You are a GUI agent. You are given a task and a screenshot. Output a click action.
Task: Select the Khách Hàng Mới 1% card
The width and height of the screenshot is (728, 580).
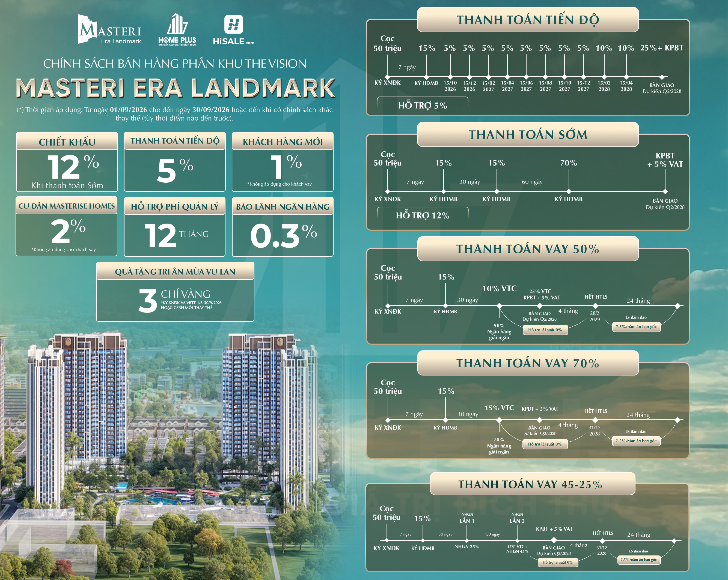tap(283, 162)
